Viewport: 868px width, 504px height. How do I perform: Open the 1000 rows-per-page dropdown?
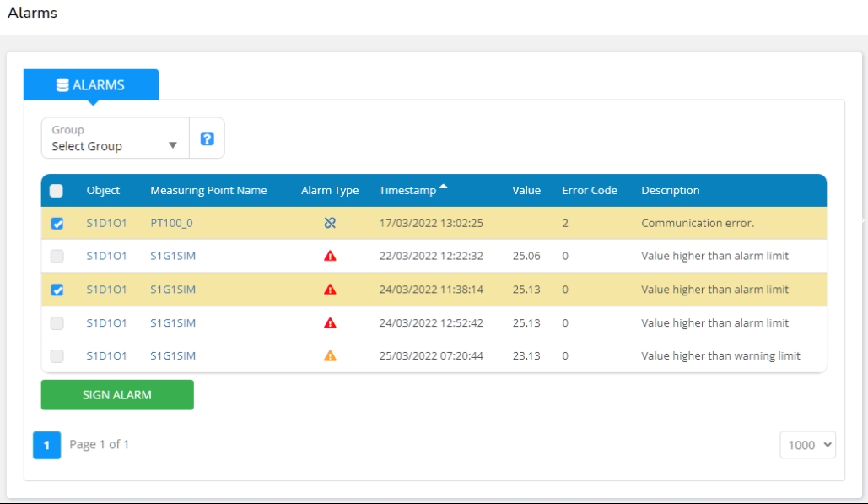click(x=807, y=445)
